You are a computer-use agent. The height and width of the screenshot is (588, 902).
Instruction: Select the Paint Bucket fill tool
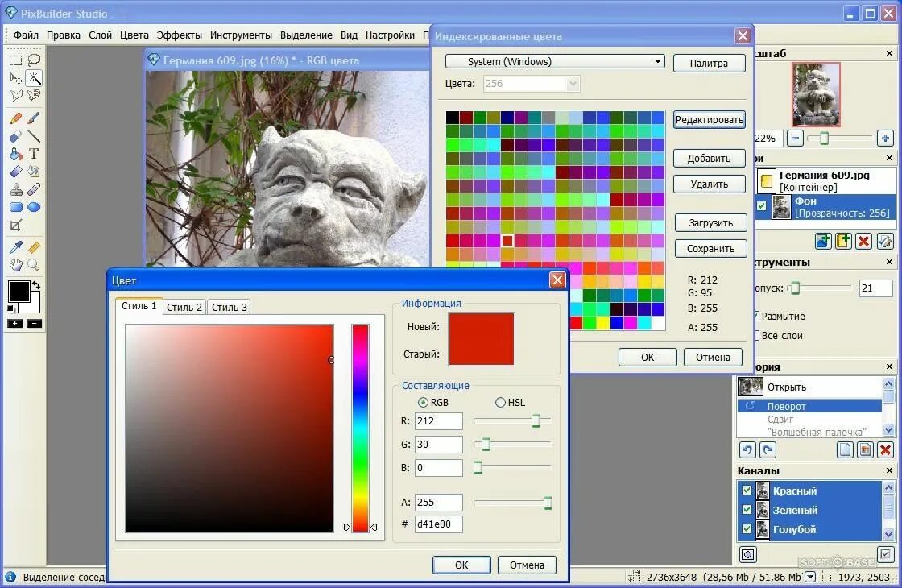point(15,154)
